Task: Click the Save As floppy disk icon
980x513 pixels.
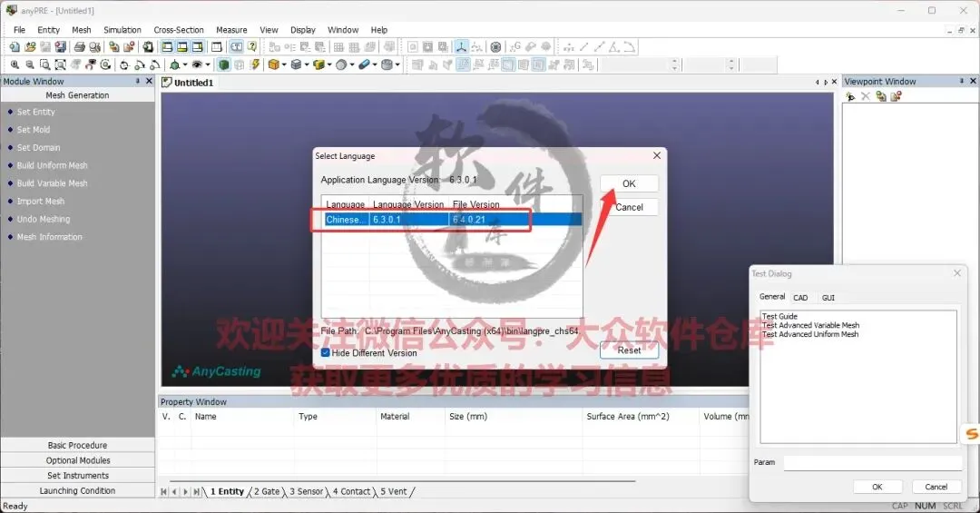Action: tap(61, 47)
